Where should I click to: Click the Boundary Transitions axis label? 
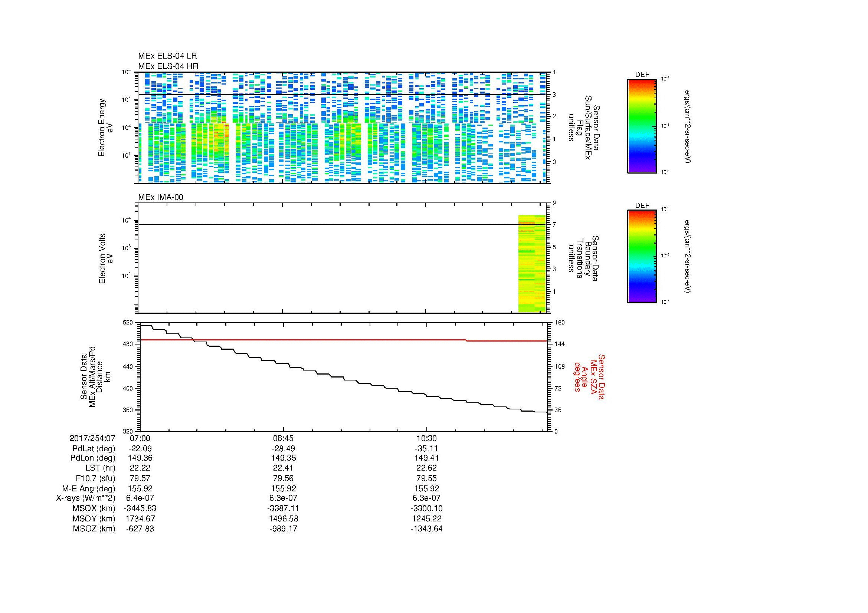click(x=584, y=258)
